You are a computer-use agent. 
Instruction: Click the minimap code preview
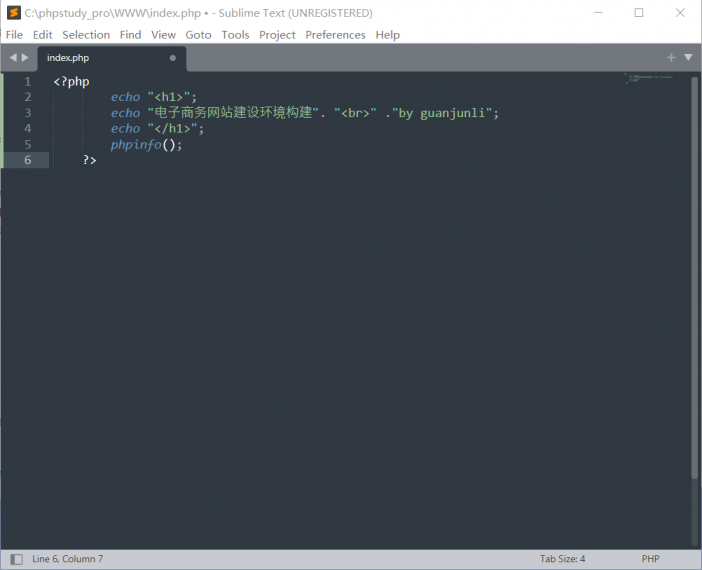[649, 78]
